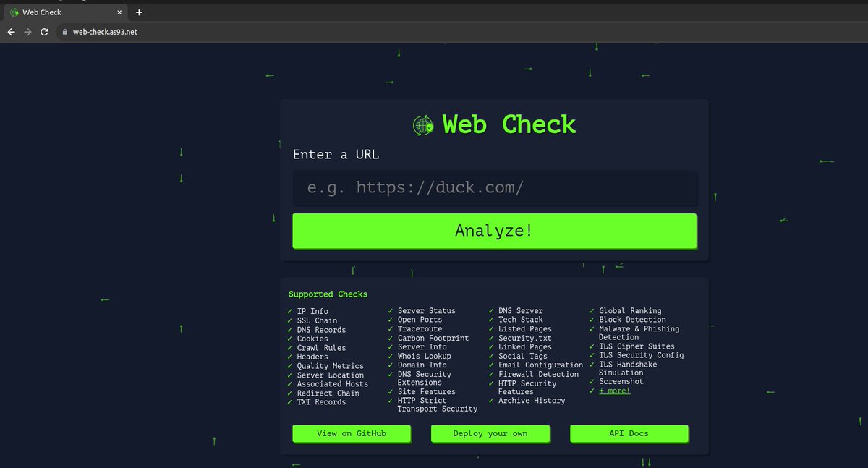Click the address bar URL

click(105, 32)
